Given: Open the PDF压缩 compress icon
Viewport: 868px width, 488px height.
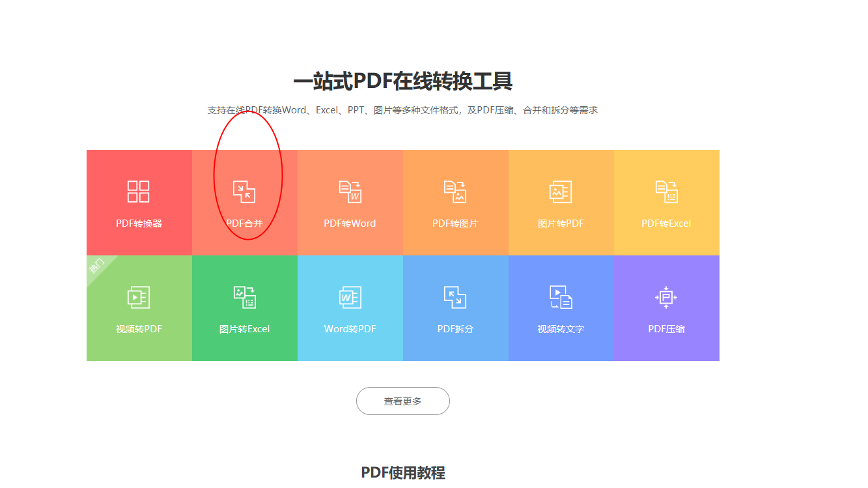Looking at the screenshot, I should (666, 297).
